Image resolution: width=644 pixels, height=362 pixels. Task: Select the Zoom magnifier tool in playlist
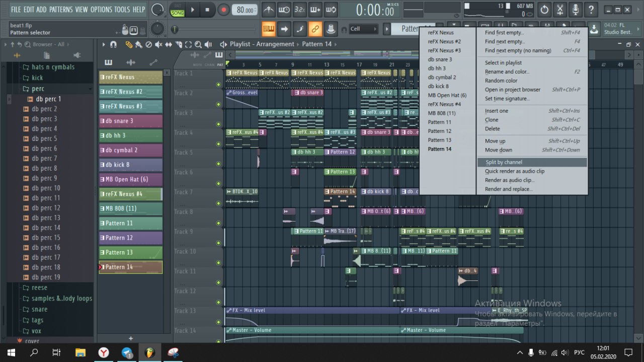[198, 44]
